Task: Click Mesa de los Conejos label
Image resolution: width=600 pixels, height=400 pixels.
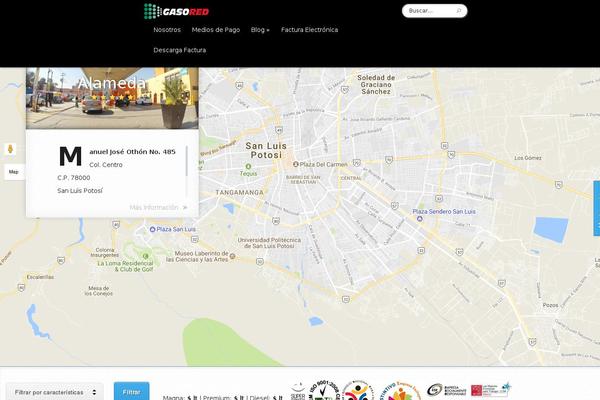Action: (x=99, y=291)
